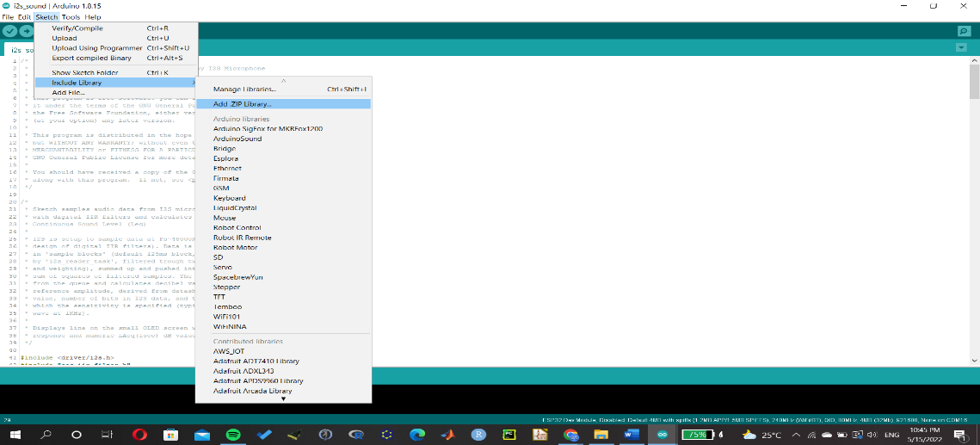Open the sketch tab dropdown arrow

coord(961,48)
